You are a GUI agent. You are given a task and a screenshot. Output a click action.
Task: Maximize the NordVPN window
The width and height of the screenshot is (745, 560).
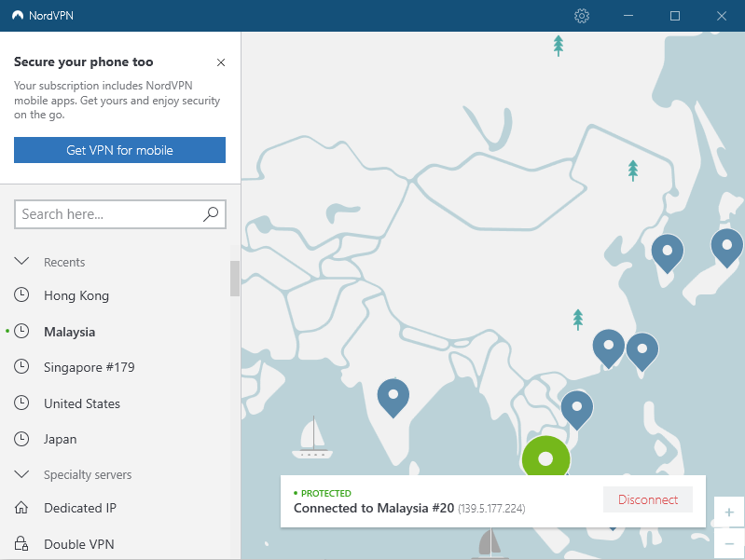click(675, 16)
